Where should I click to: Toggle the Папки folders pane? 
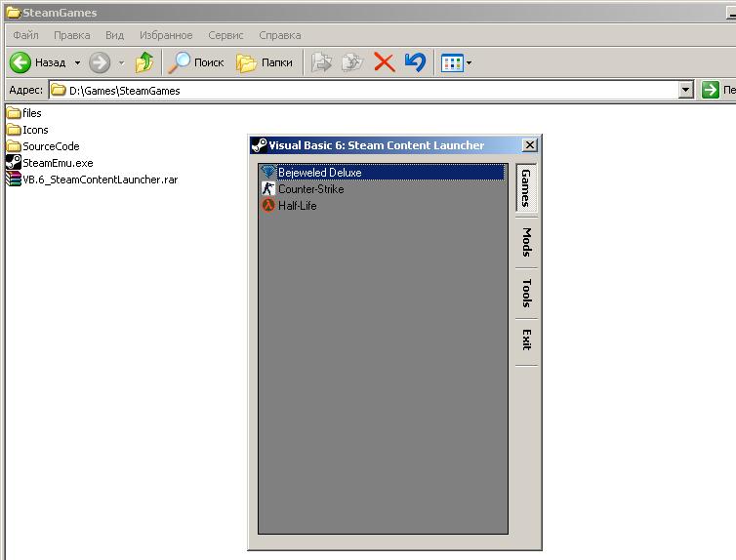pyautogui.click(x=265, y=62)
